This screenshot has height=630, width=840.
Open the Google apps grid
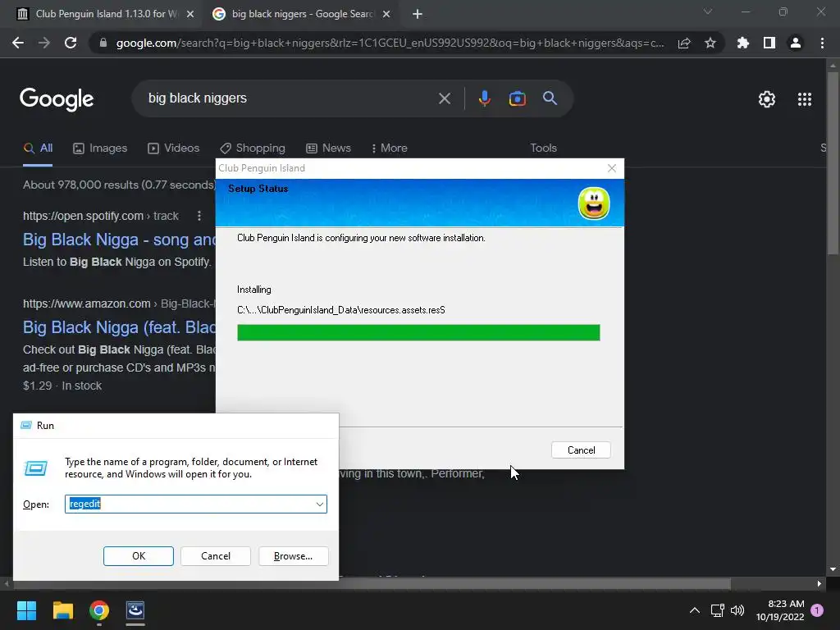click(805, 99)
